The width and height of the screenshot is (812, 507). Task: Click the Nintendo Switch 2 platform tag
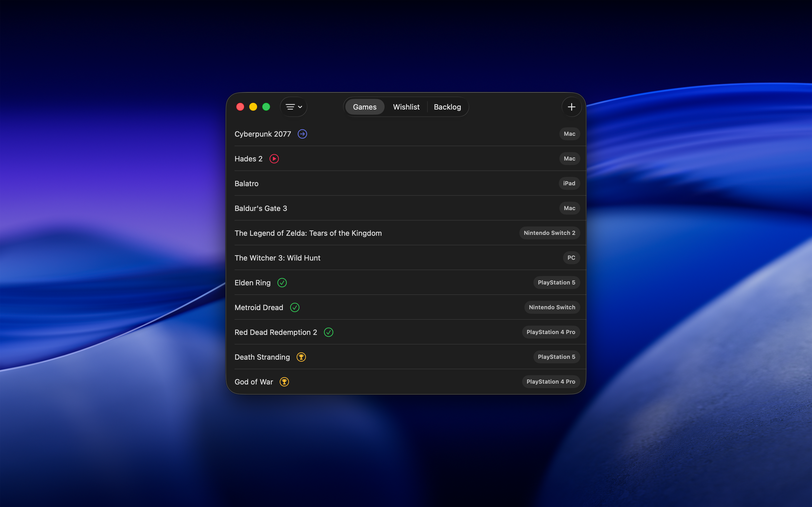549,233
